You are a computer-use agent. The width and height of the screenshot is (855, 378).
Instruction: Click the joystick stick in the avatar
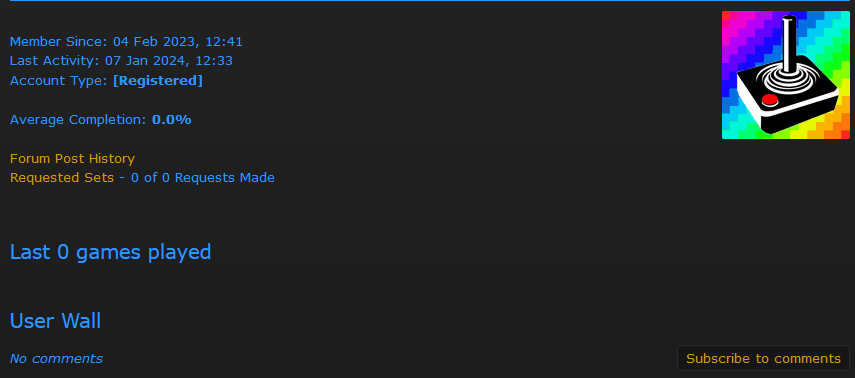pos(788,44)
